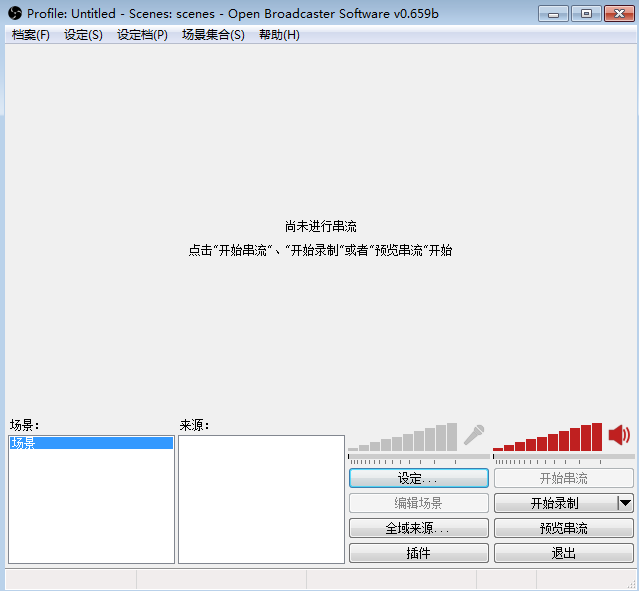Click the 预览串流 button
The image size is (639, 591).
pyautogui.click(x=564, y=528)
